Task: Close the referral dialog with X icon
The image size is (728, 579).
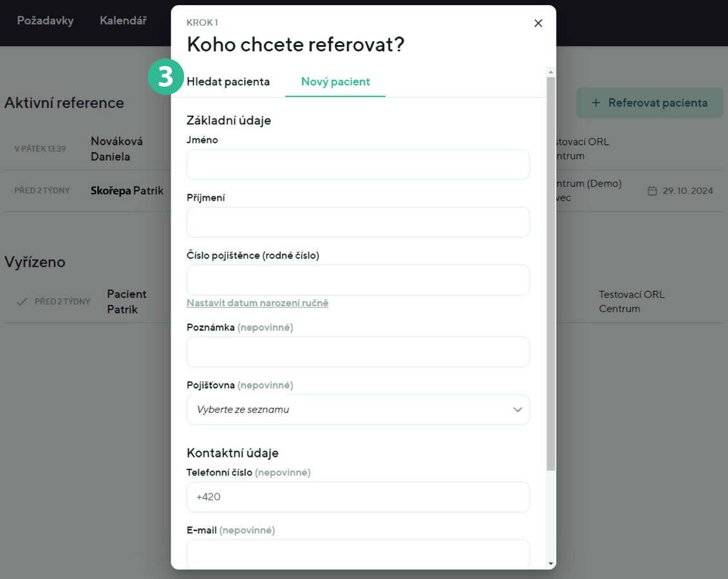Action: 538,23
